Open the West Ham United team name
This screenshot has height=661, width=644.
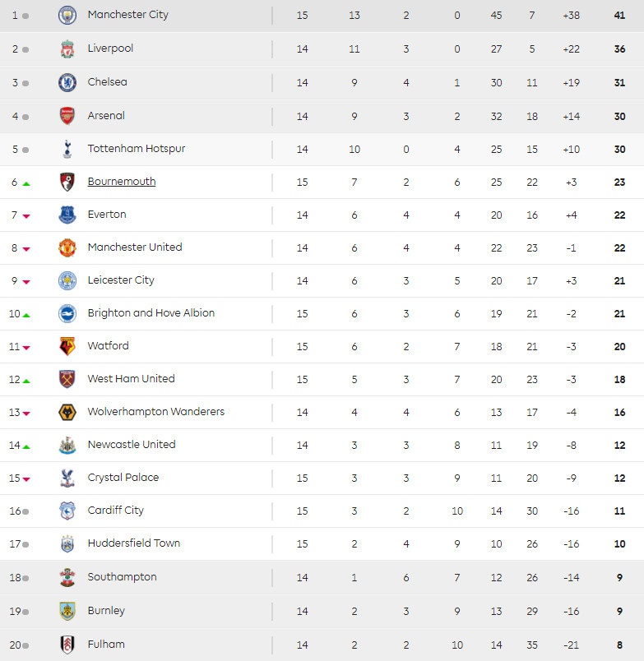click(132, 379)
